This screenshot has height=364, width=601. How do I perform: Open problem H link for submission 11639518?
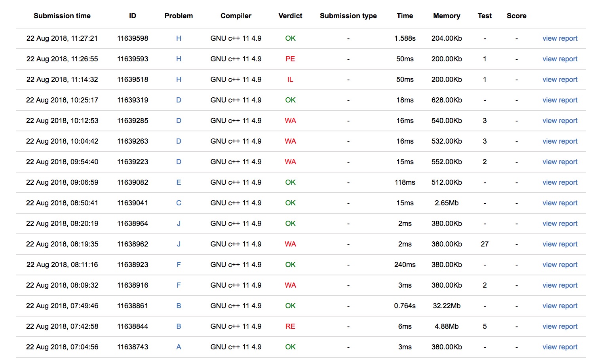pos(179,80)
